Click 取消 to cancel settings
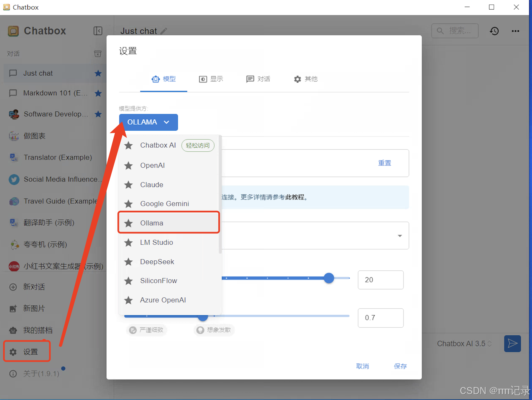Screen dimensions: 532x400 (x=363, y=366)
